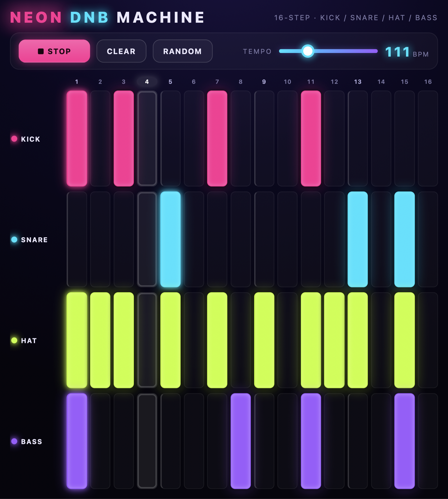The image size is (448, 499).
Task: Enable bass on step 5
Action: (x=170, y=441)
